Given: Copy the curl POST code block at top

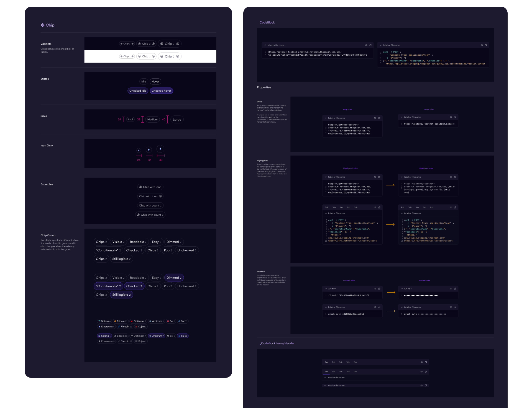Looking at the screenshot, I should coord(486,45).
